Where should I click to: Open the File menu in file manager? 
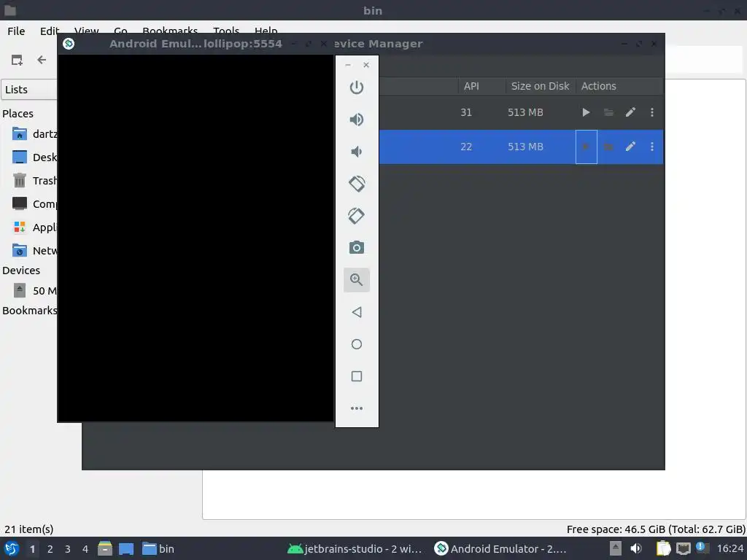click(x=16, y=31)
